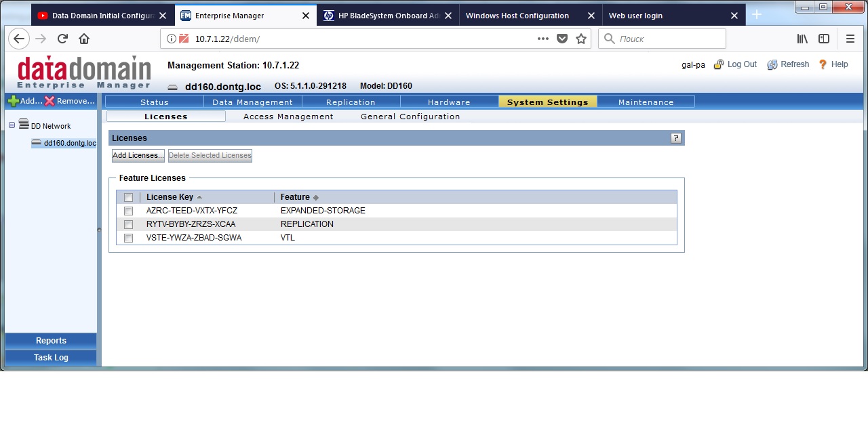This screenshot has height=439, width=868.
Task: Select the Licenses sub-tab
Action: 166,117
